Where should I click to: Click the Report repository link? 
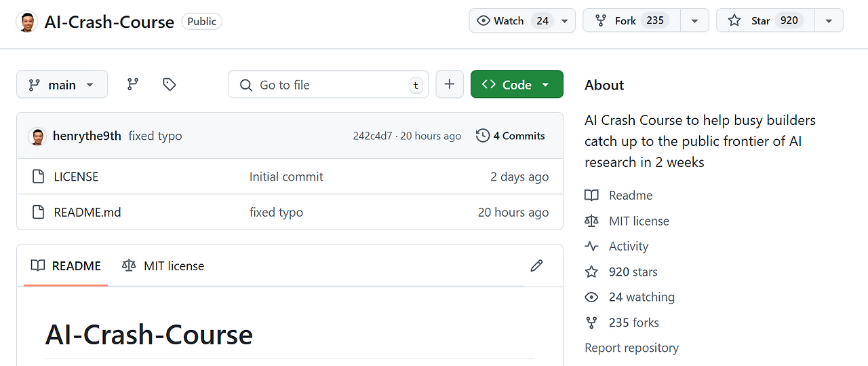pyautogui.click(x=631, y=348)
